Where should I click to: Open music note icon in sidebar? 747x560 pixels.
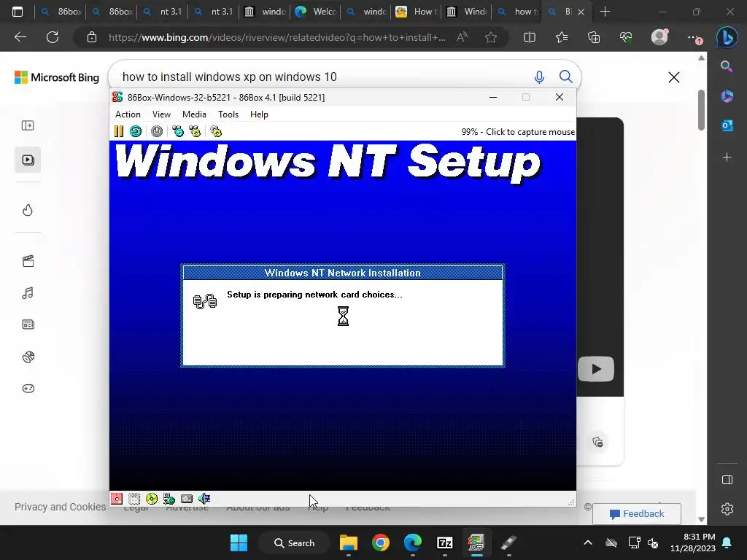tap(28, 293)
